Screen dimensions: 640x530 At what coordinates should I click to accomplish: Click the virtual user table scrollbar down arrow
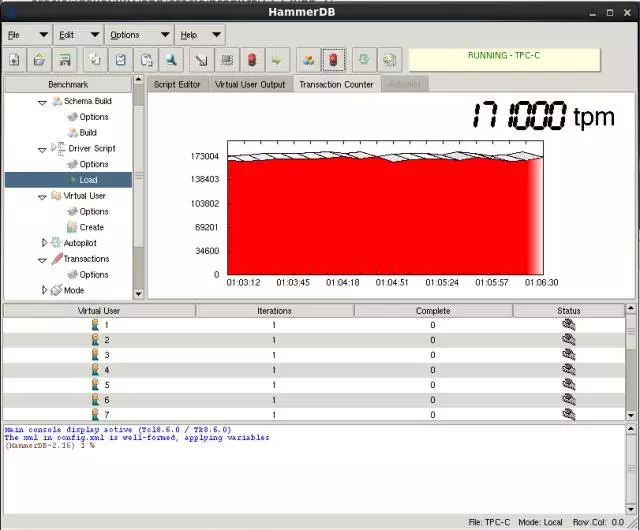(631, 415)
